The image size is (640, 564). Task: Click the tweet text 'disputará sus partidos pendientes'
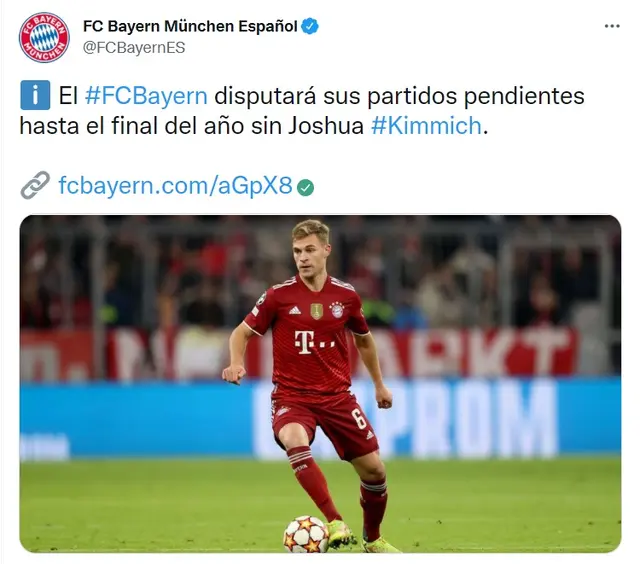click(x=399, y=96)
